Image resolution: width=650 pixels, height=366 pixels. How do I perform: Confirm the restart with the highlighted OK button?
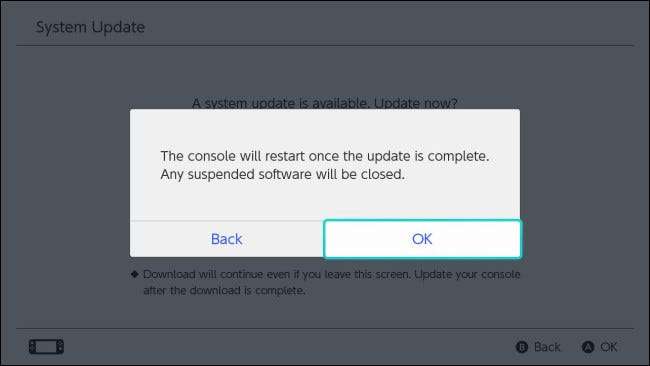coord(422,239)
